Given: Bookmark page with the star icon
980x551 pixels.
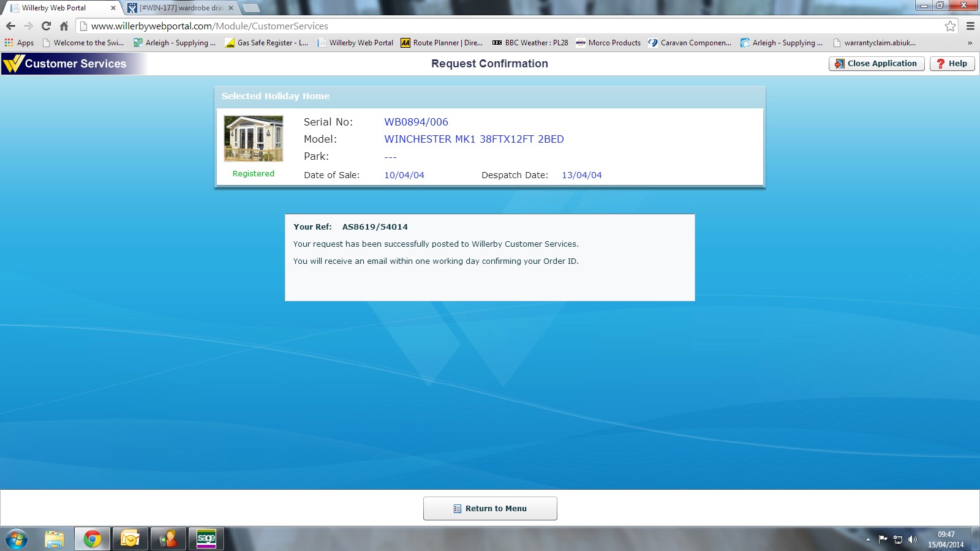Looking at the screenshot, I should pos(950,26).
